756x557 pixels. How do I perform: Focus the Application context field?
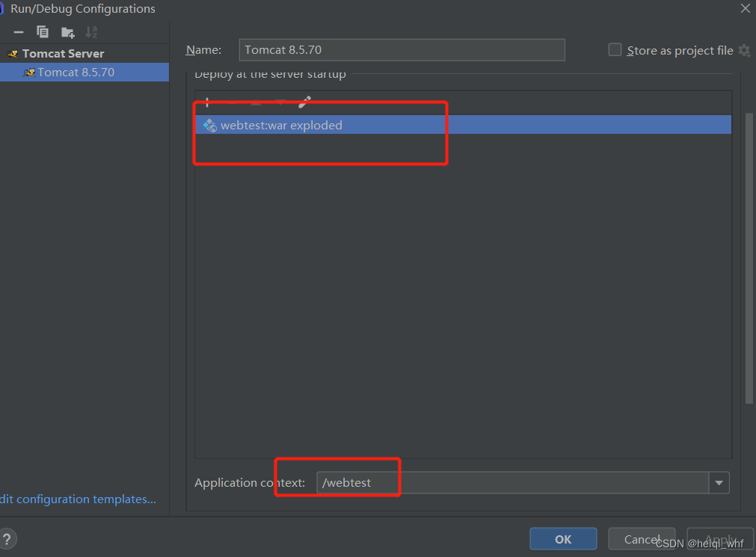click(513, 483)
